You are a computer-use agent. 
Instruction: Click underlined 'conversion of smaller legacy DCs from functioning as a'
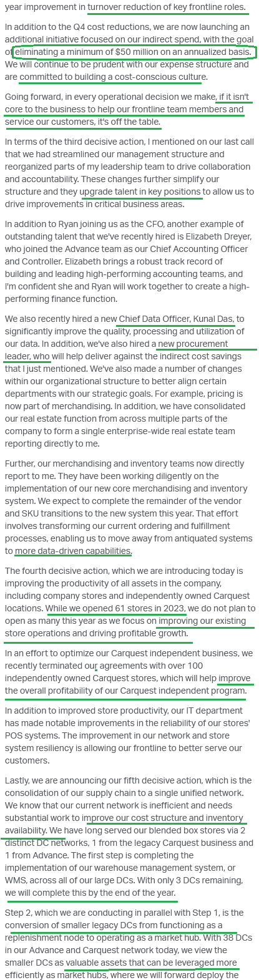click(x=114, y=926)
